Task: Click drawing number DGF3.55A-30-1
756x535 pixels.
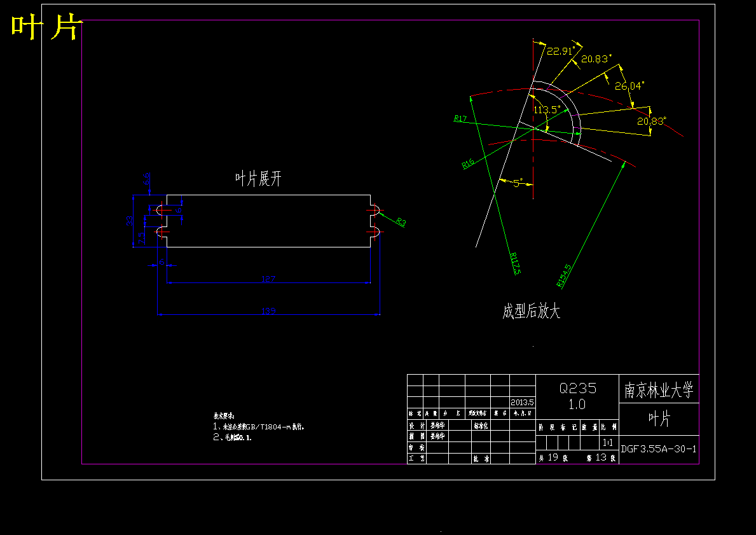Action: coord(659,448)
